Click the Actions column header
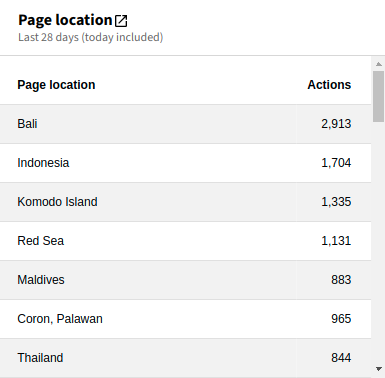This screenshot has height=378, width=385. pyautogui.click(x=329, y=85)
